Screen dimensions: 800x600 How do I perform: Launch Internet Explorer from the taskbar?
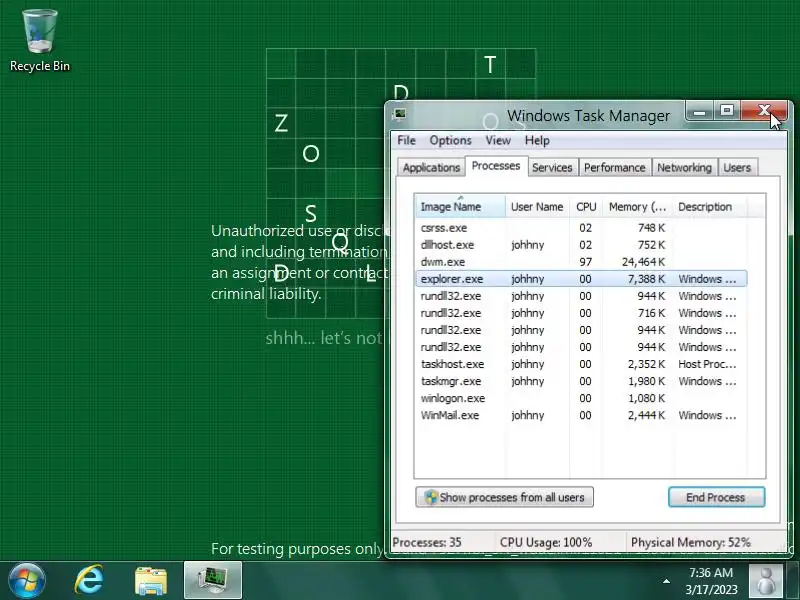(x=89, y=581)
